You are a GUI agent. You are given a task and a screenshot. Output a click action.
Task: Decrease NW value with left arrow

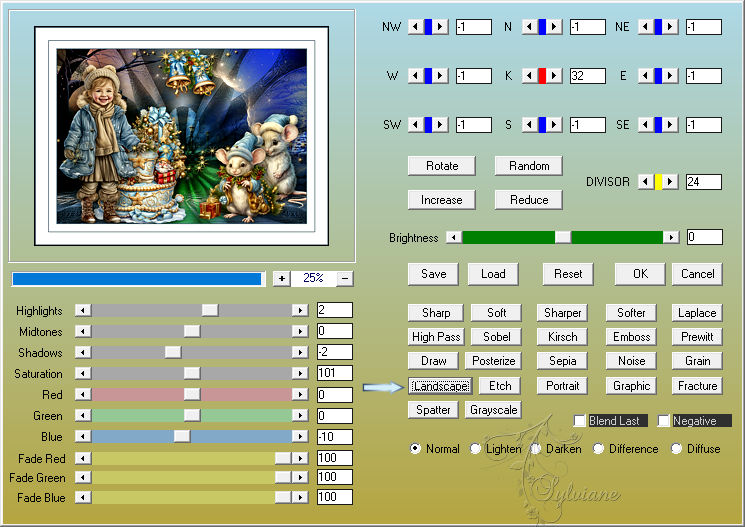coord(415,27)
